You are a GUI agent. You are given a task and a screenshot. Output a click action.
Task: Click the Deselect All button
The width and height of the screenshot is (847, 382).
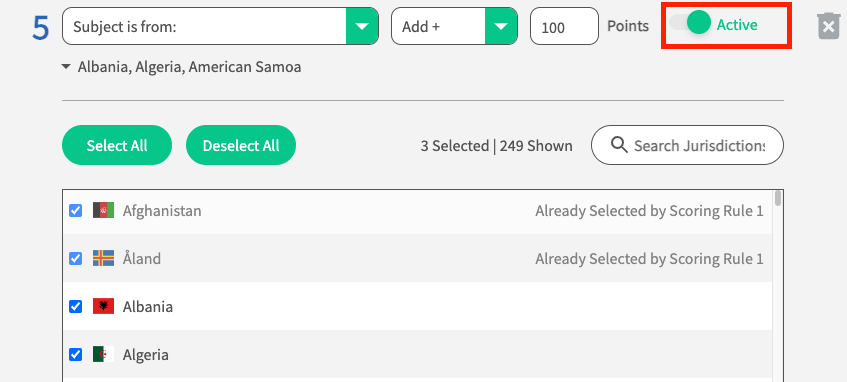coord(241,145)
